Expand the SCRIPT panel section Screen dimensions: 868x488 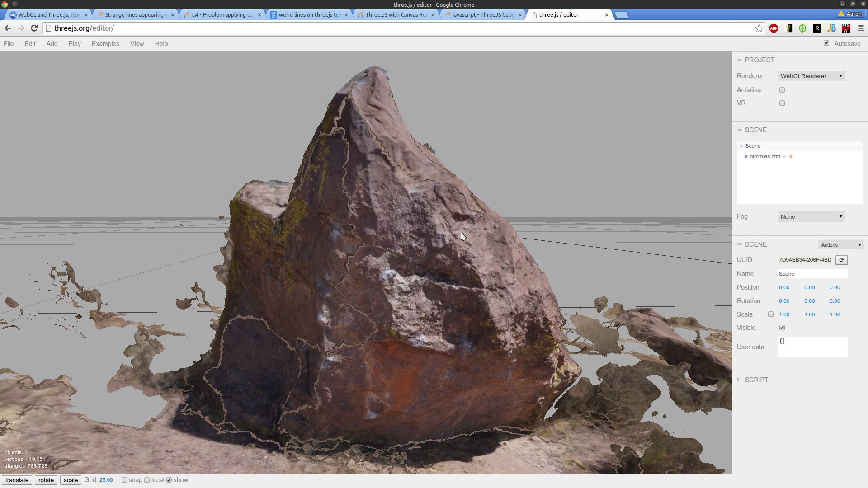pos(756,380)
